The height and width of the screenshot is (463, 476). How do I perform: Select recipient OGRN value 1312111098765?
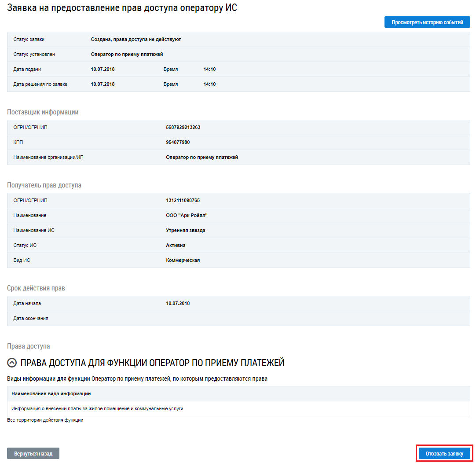pos(183,200)
